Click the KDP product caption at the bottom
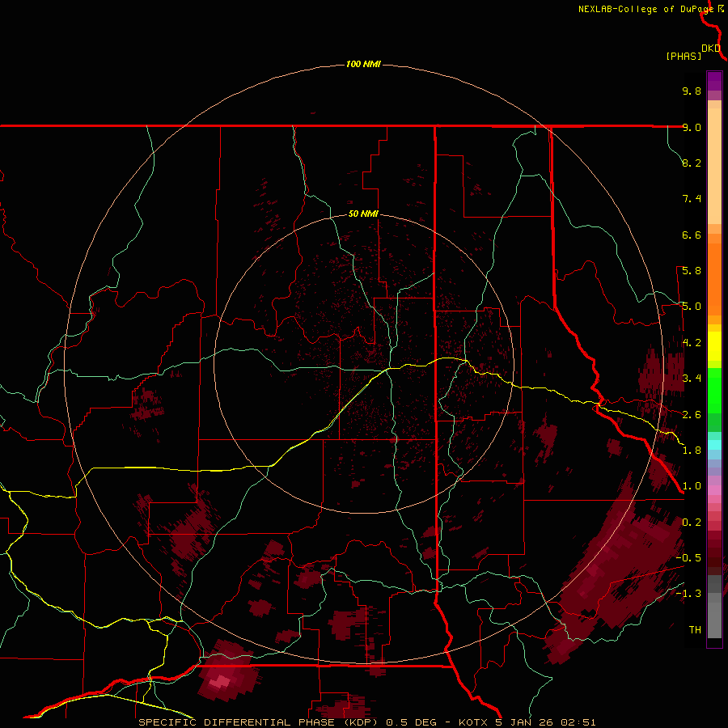The width and height of the screenshot is (728, 728). click(x=366, y=722)
